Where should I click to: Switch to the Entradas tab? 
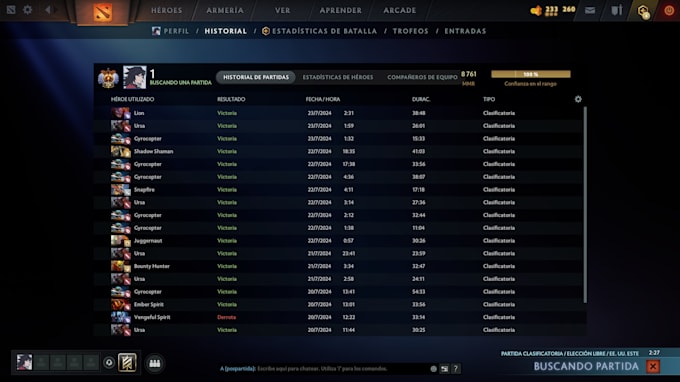coord(465,31)
